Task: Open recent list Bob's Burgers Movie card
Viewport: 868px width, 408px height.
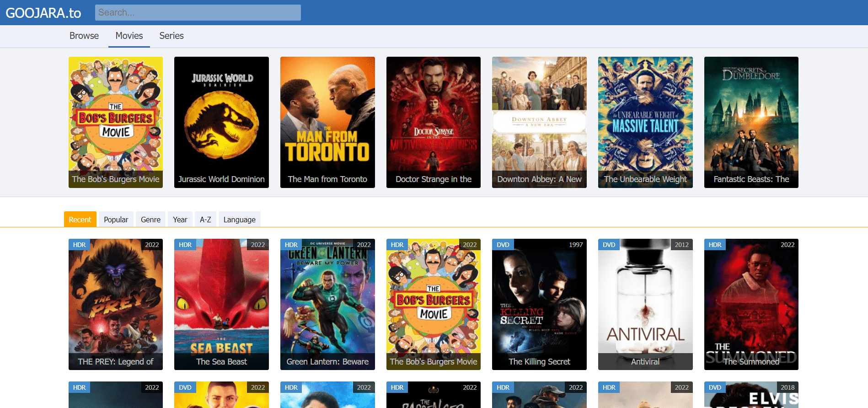Action: [x=434, y=304]
